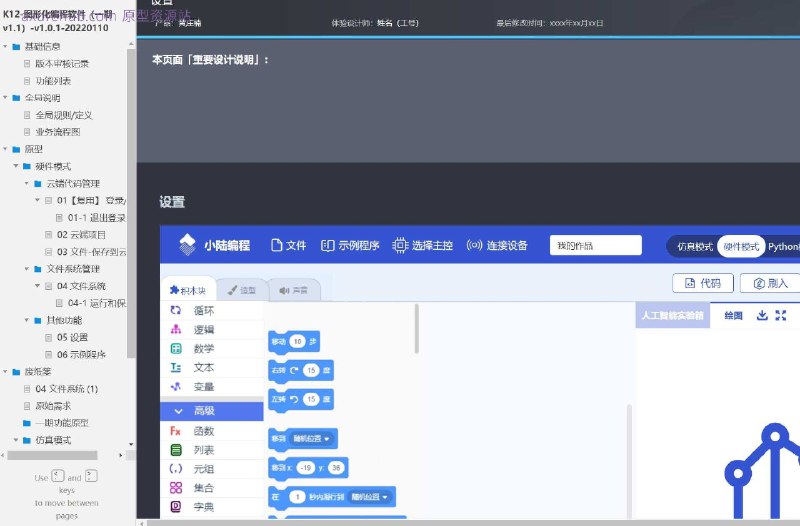Collapse the 原型 folder
800x526 pixels.
(5, 149)
